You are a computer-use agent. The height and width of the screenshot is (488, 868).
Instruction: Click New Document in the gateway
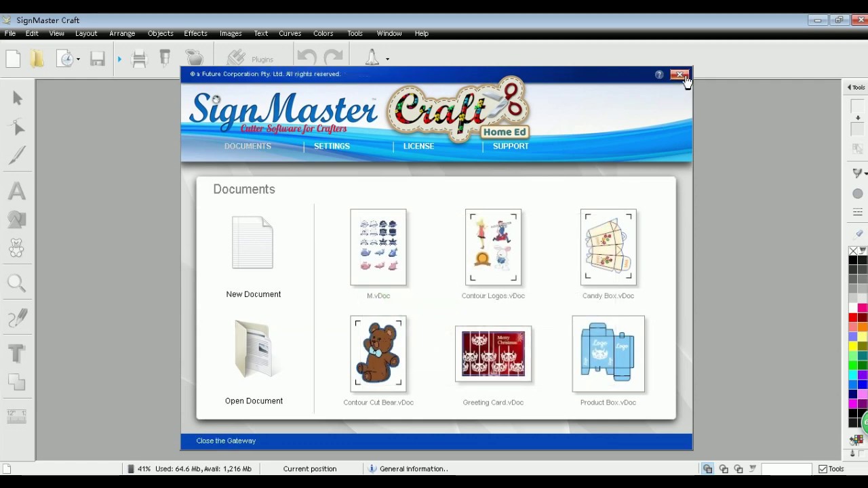[x=253, y=258]
